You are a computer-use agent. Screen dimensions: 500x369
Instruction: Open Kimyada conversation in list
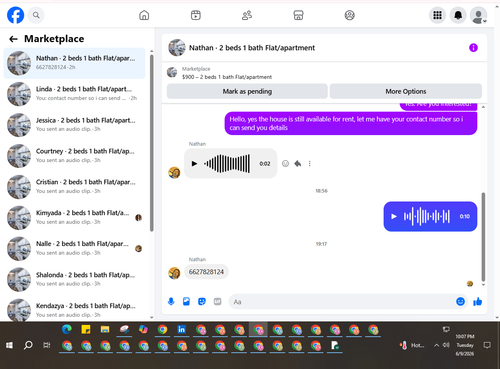point(74,218)
